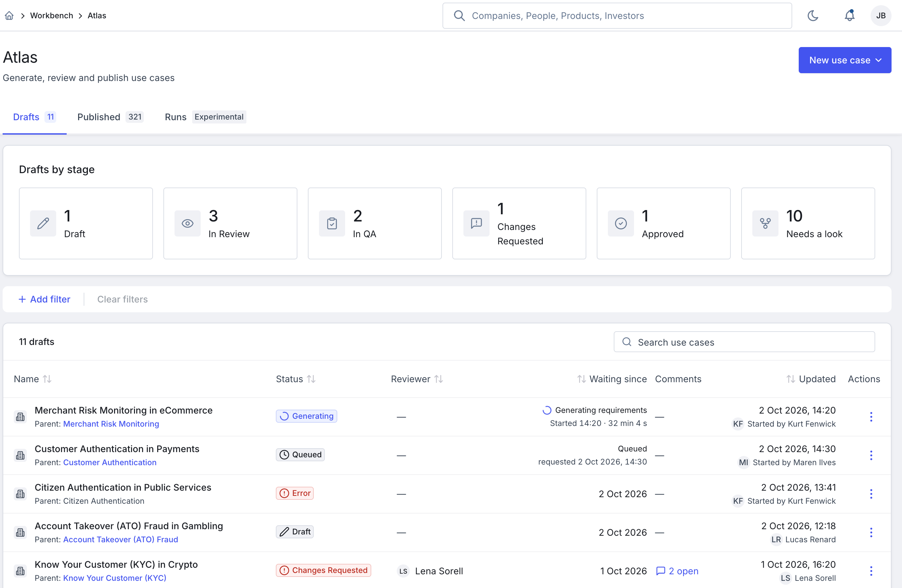Sort table by Reviewer column
Image resolution: width=902 pixels, height=588 pixels.
click(417, 379)
